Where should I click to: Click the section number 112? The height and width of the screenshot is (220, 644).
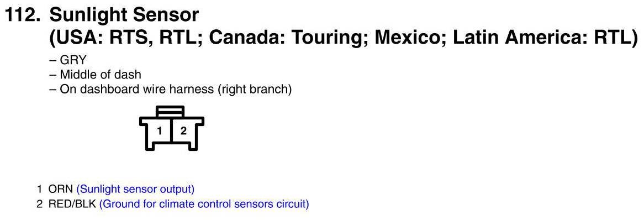pyautogui.click(x=23, y=15)
